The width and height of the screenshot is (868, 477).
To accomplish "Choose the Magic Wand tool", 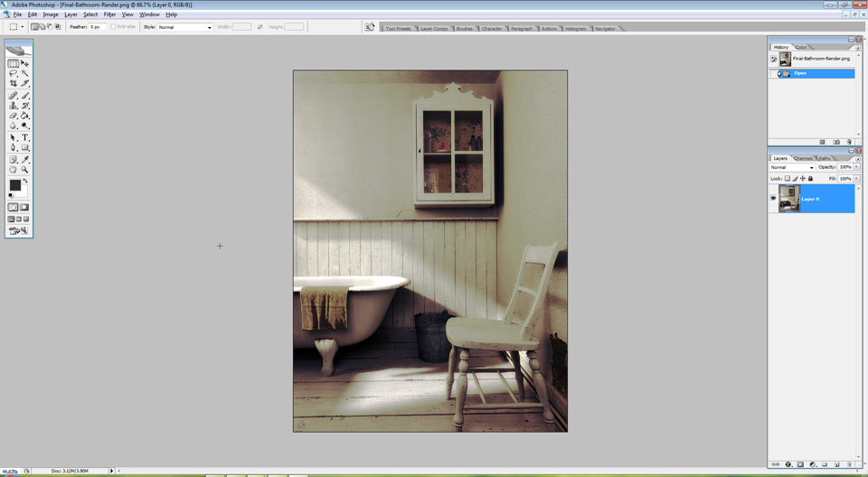I will coord(25,73).
